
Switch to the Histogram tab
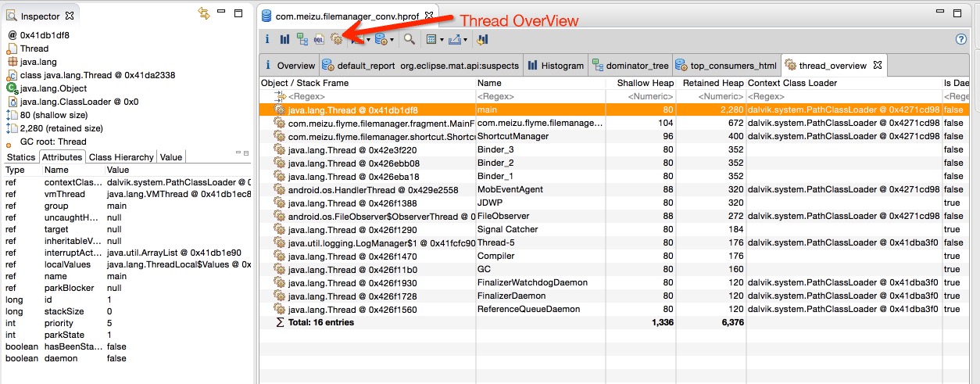[x=555, y=66]
